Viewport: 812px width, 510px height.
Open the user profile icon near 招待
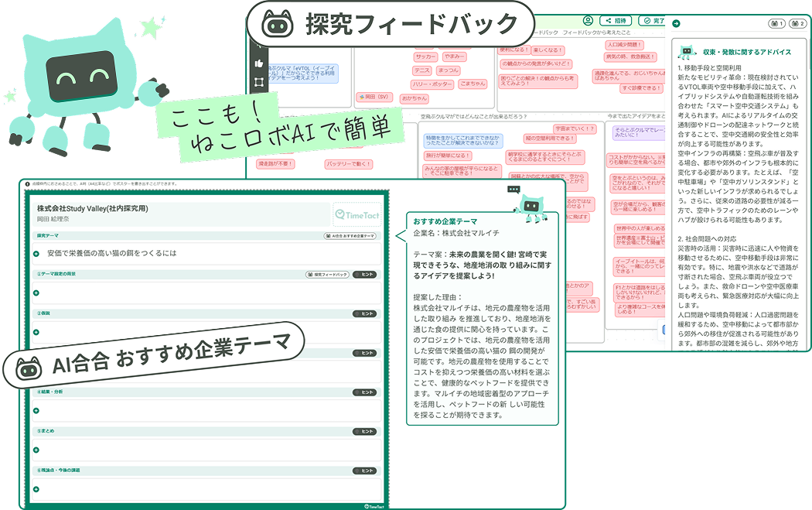tap(589, 20)
